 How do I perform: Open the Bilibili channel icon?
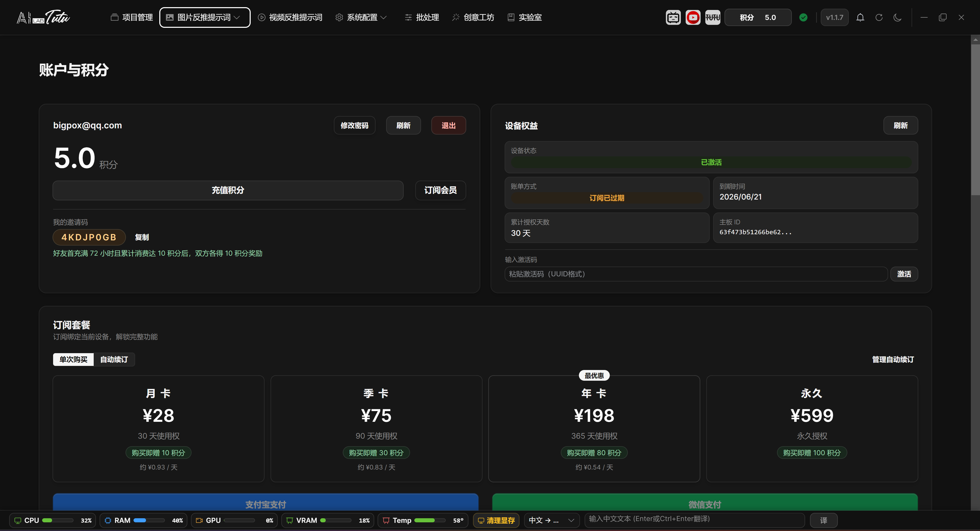[673, 18]
